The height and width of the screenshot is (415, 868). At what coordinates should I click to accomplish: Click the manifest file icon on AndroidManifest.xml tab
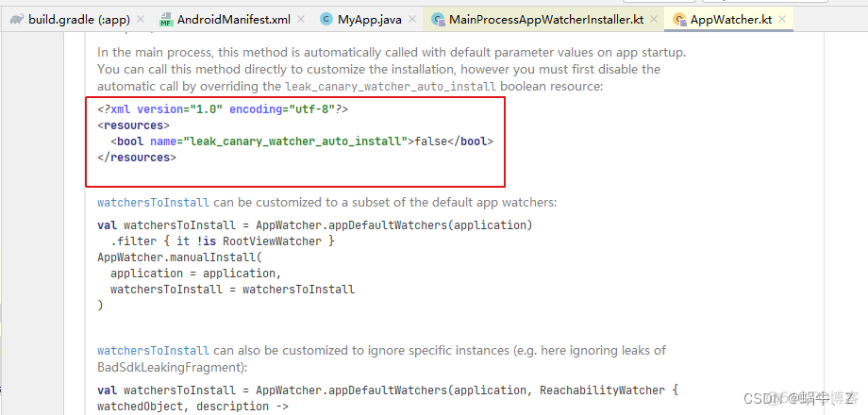pos(166,19)
